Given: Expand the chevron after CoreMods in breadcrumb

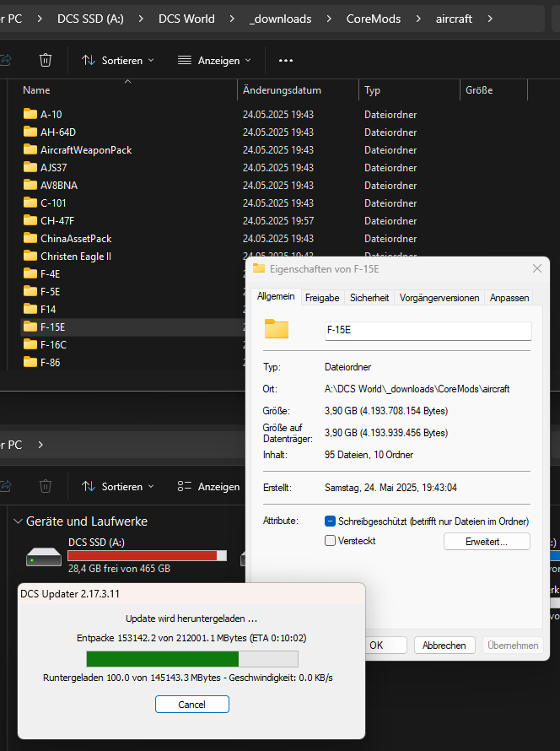Looking at the screenshot, I should pos(418,19).
